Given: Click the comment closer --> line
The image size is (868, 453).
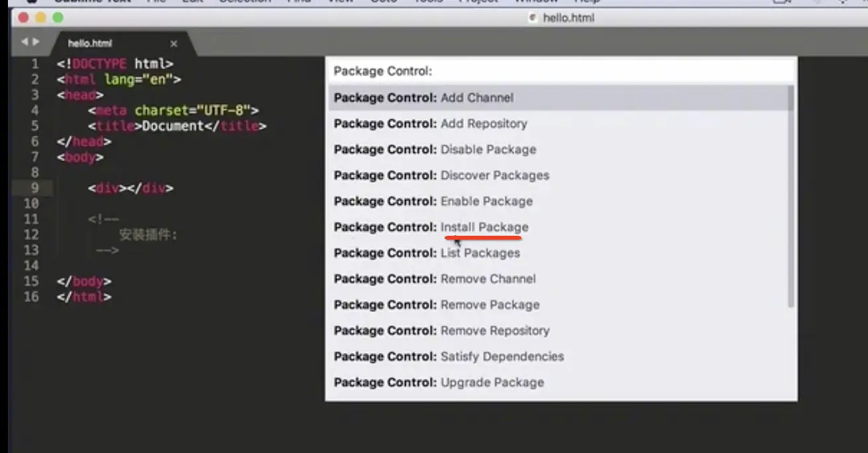Looking at the screenshot, I should [x=107, y=250].
